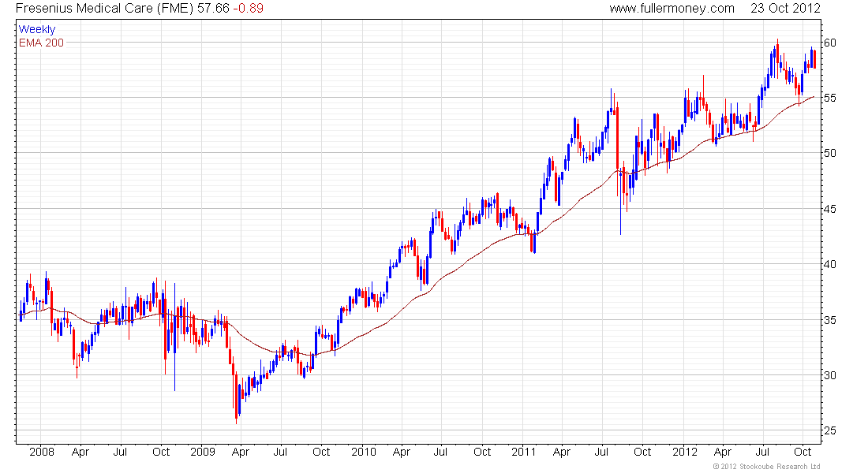Open the www.fullermoney.com link text
Screen dimensions: 868x473
click(672, 9)
